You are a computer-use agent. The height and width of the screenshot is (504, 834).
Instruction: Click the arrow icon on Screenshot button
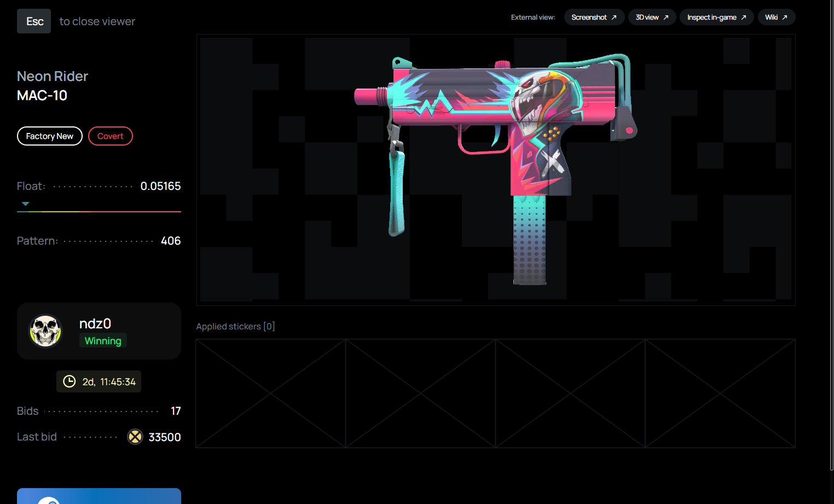(614, 18)
